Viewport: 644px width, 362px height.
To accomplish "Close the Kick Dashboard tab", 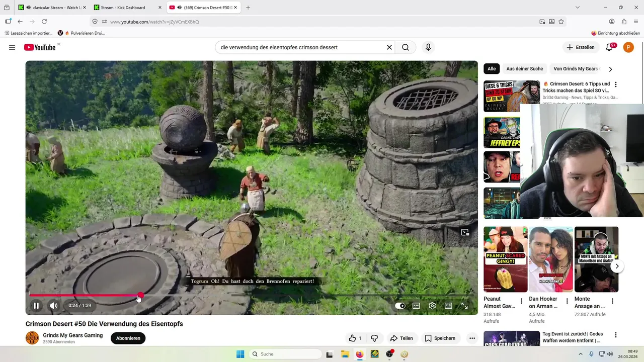I will (159, 8).
